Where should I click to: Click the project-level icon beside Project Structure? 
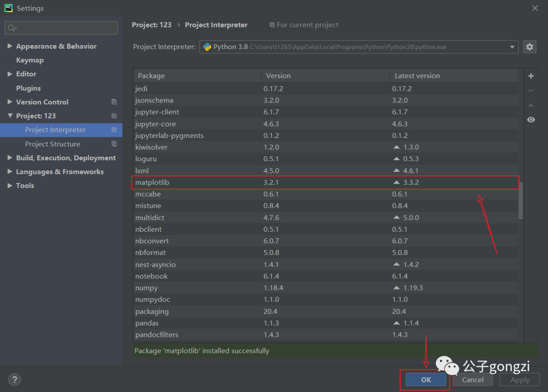tap(114, 144)
